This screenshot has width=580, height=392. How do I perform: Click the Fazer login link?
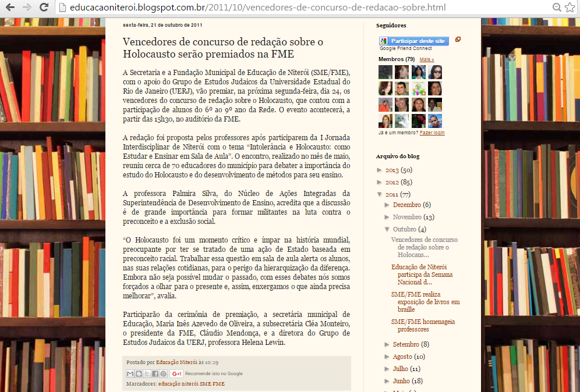432,133
